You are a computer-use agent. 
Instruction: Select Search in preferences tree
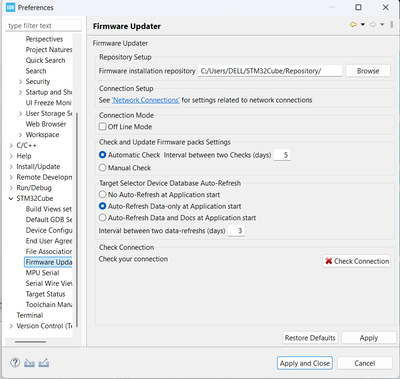pyautogui.click(x=36, y=71)
